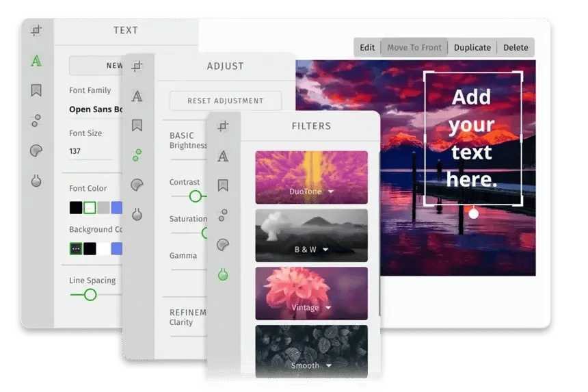Duplicate the selected text box
Image resolution: width=588 pixels, height=392 pixels.
pyautogui.click(x=472, y=48)
